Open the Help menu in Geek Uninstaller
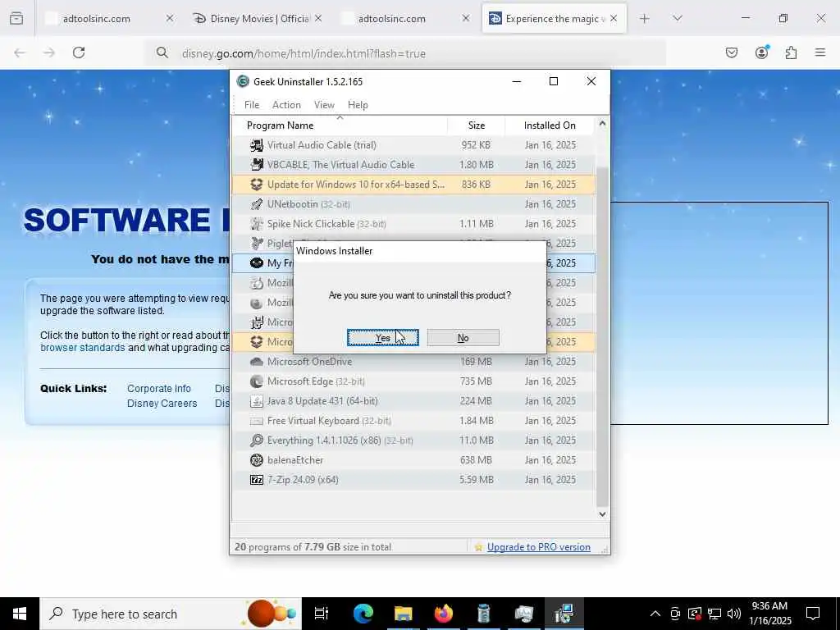The width and height of the screenshot is (840, 630). [x=358, y=105]
